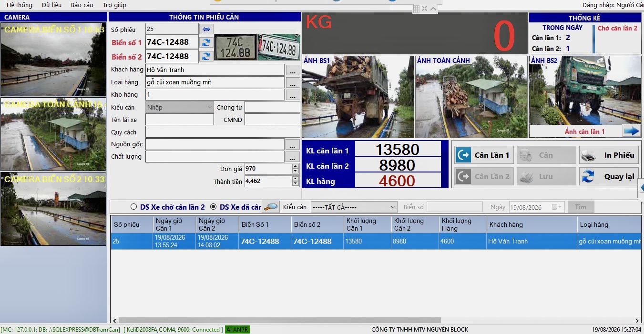This screenshot has width=644, height=334.
Task: Click the CMND input field
Action: click(272, 120)
